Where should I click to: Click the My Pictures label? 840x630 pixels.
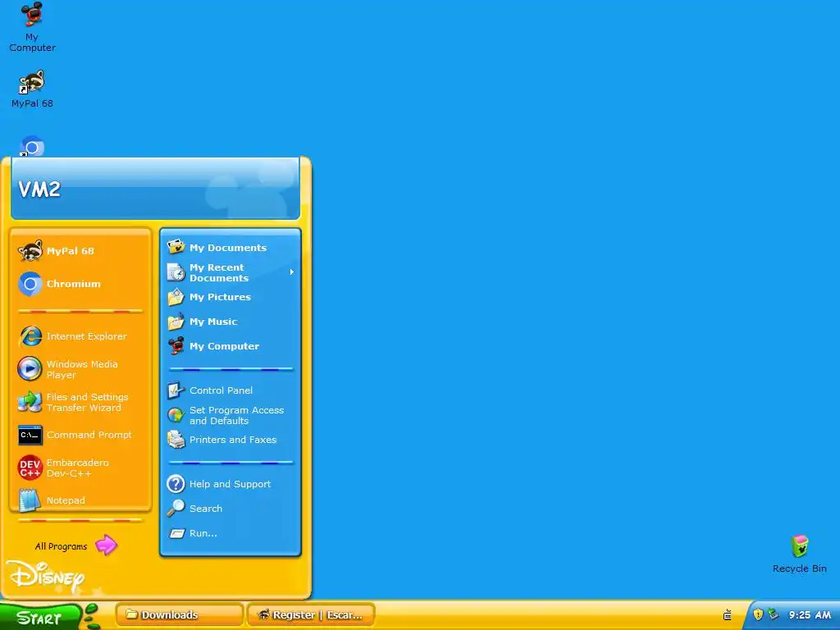coord(220,297)
